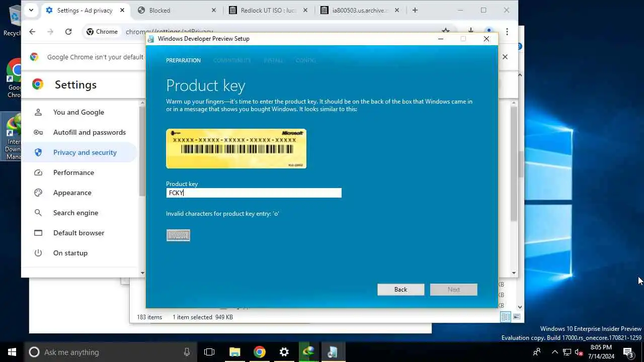Click the volume muted tray icon
644x362 pixels.
(579, 352)
